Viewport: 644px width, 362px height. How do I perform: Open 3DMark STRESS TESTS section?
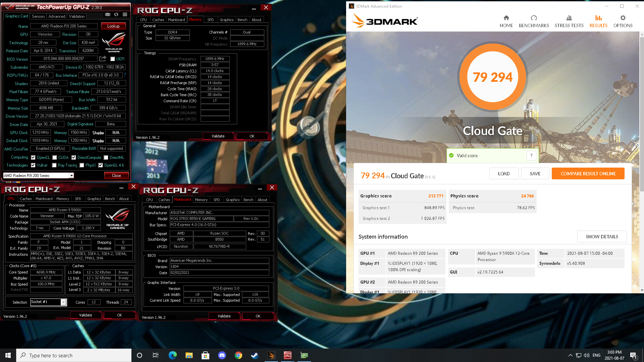pyautogui.click(x=569, y=21)
